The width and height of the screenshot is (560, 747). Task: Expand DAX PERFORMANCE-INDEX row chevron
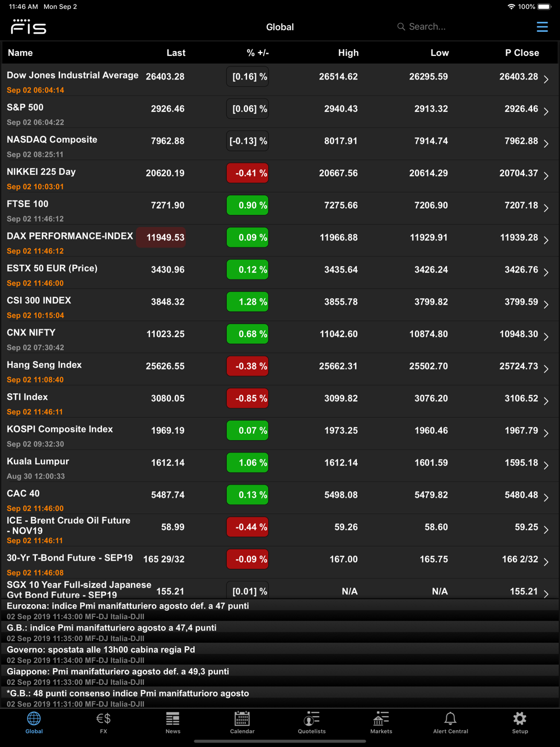[x=546, y=240]
